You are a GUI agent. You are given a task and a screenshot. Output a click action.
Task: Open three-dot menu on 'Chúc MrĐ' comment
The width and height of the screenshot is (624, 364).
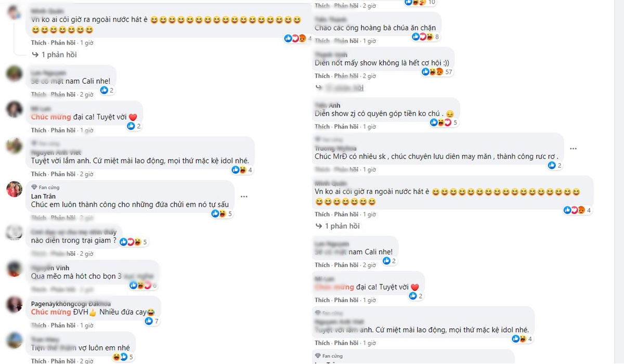point(573,149)
